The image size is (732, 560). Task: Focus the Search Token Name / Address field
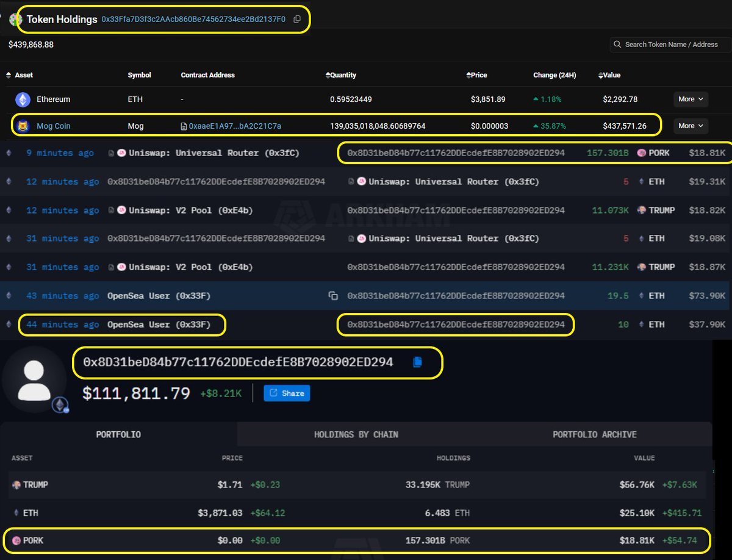tap(669, 45)
